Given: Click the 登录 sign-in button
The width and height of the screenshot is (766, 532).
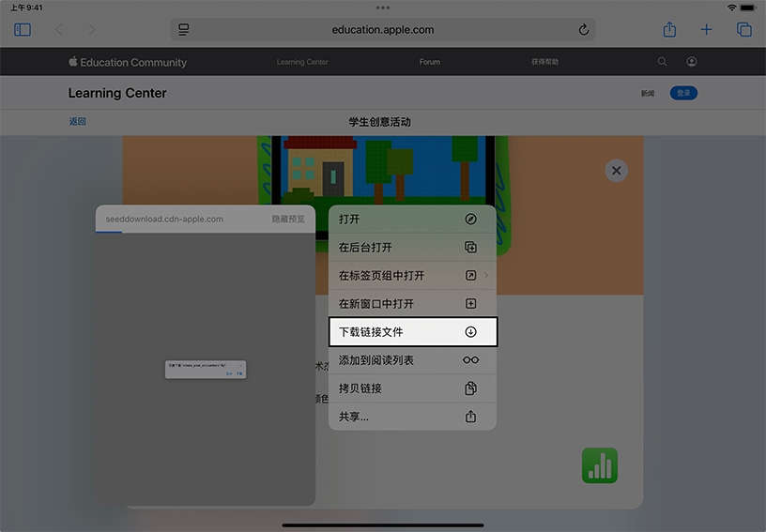Looking at the screenshot, I should 683,93.
